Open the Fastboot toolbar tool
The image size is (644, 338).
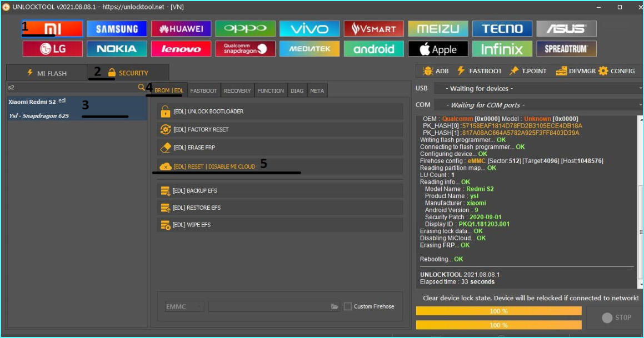(x=479, y=71)
